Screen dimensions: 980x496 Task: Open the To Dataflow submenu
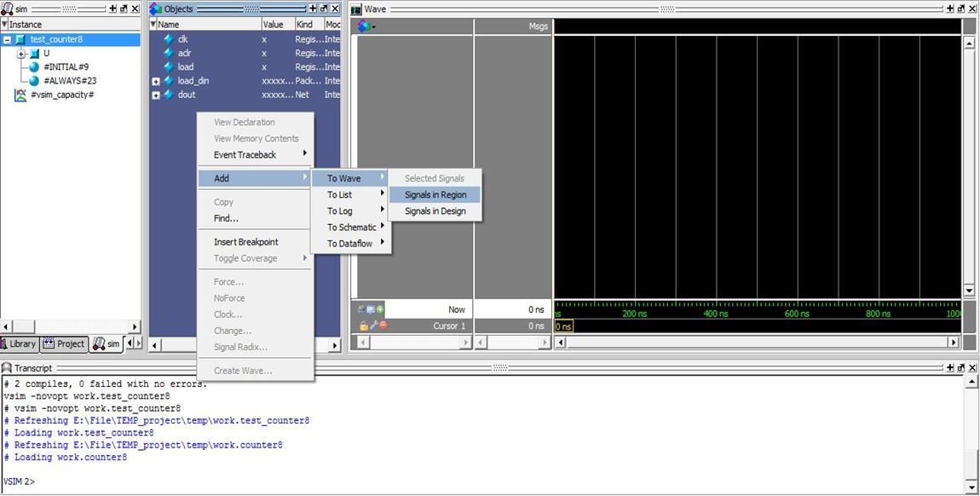click(350, 244)
